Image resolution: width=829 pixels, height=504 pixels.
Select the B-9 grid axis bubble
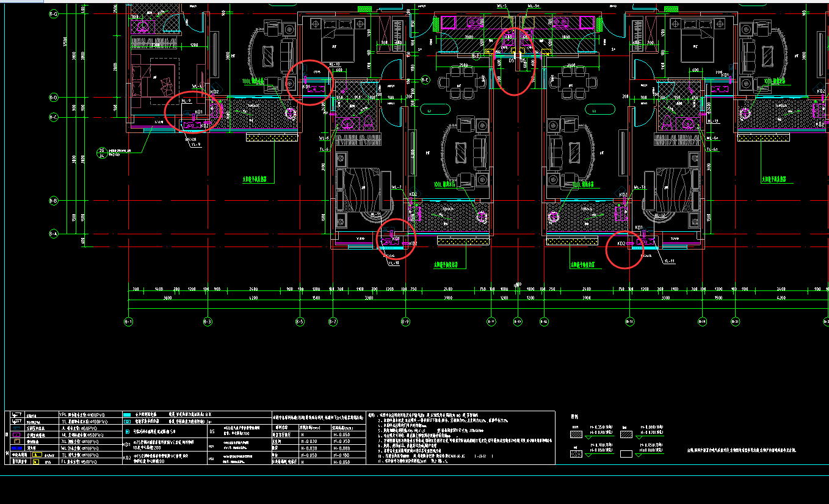click(405, 321)
